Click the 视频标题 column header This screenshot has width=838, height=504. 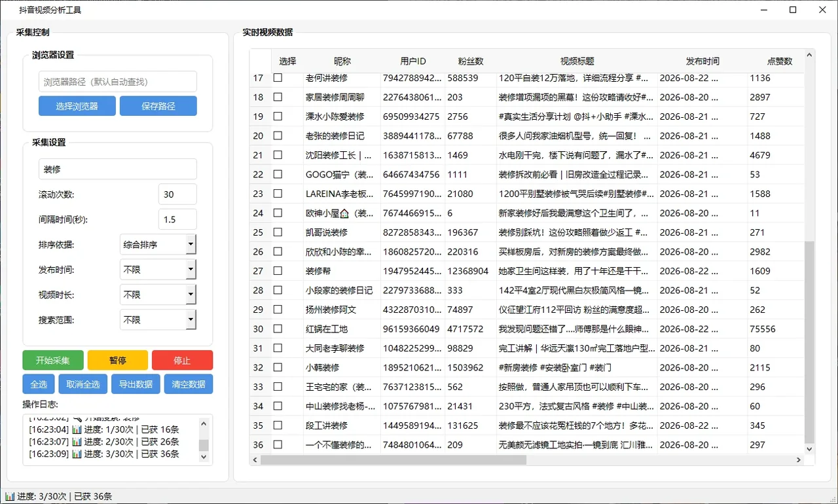pos(577,61)
